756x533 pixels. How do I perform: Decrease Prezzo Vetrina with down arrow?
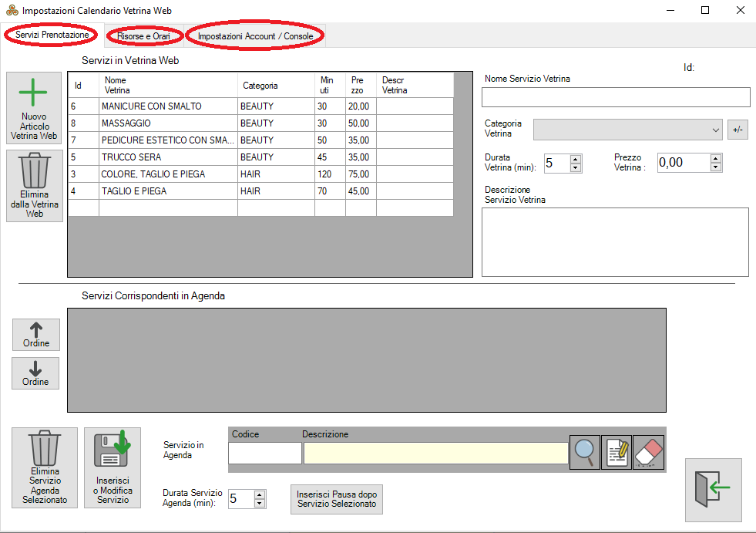coord(716,167)
